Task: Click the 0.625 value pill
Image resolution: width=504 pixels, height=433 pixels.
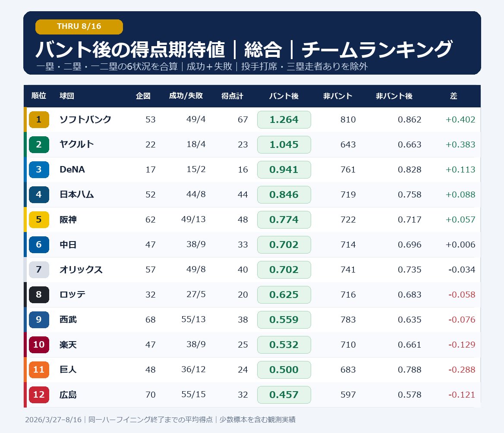Action: (284, 295)
